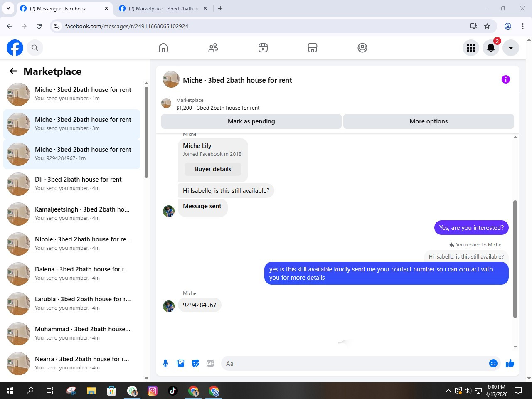This screenshot has height=399, width=532.
Task: Open the Chrome profile icon
Action: [508, 26]
